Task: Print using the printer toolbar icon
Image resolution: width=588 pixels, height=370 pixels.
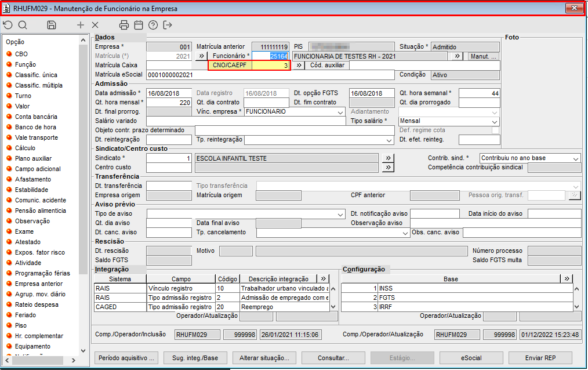Action: click(x=124, y=25)
